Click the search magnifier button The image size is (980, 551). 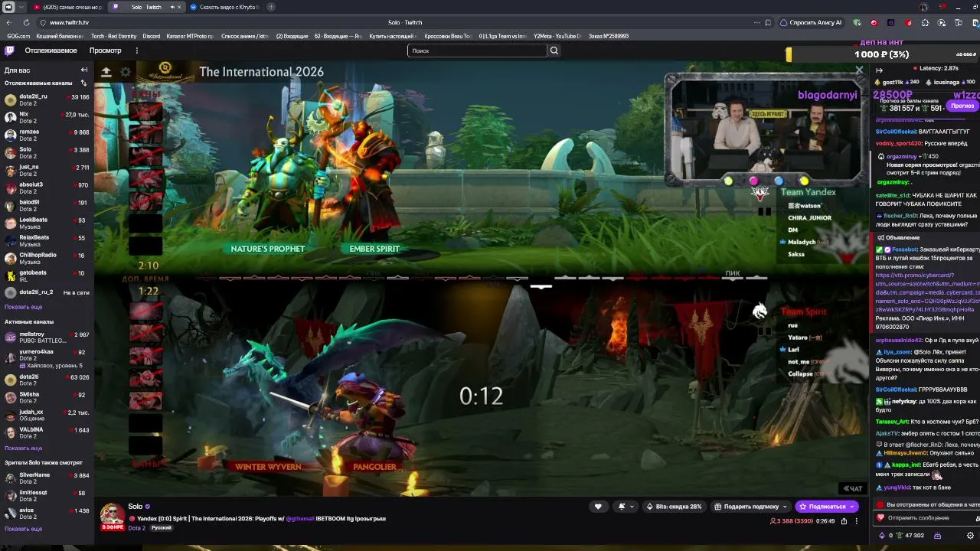(x=554, y=51)
